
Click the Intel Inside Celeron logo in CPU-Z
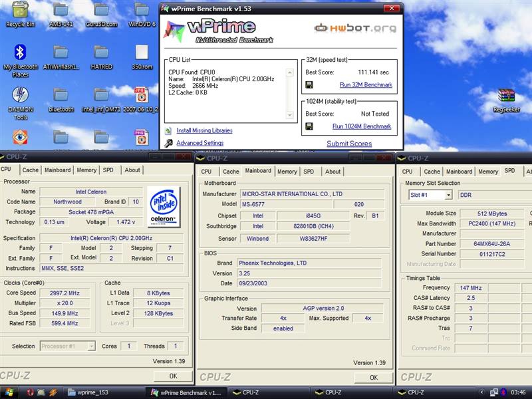[x=164, y=206]
